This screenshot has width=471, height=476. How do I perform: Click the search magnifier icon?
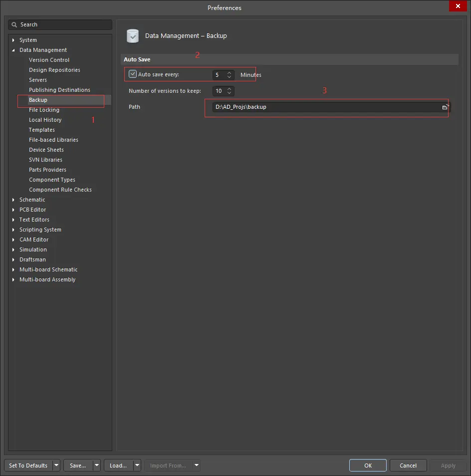click(x=14, y=25)
